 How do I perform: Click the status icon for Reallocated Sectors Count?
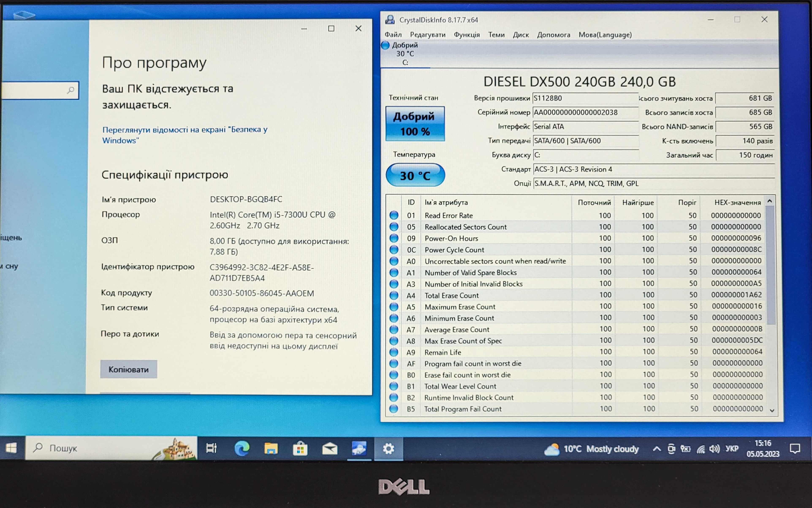click(x=394, y=227)
